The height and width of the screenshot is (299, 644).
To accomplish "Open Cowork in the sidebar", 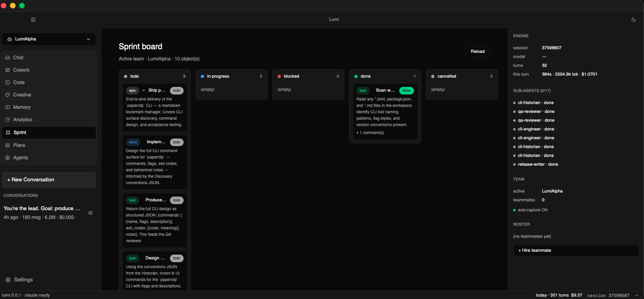I will coord(49,70).
